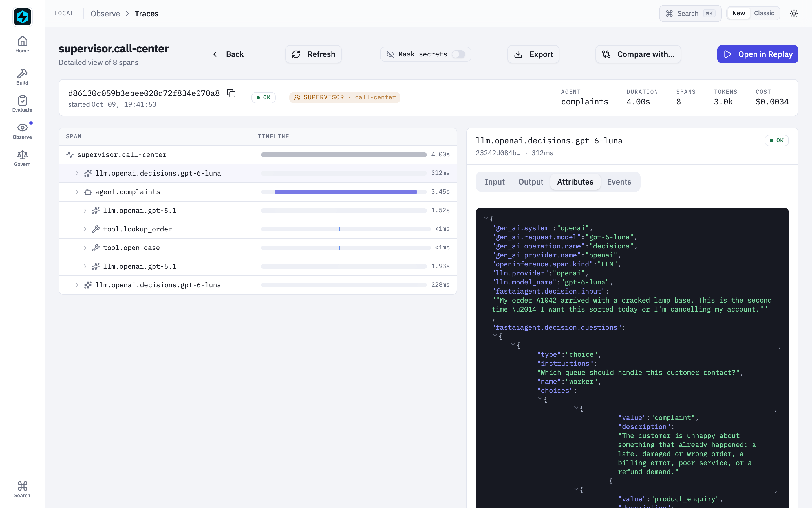This screenshot has width=812, height=508.
Task: Toggle the light/dark theme sun icon
Action: pos(794,14)
